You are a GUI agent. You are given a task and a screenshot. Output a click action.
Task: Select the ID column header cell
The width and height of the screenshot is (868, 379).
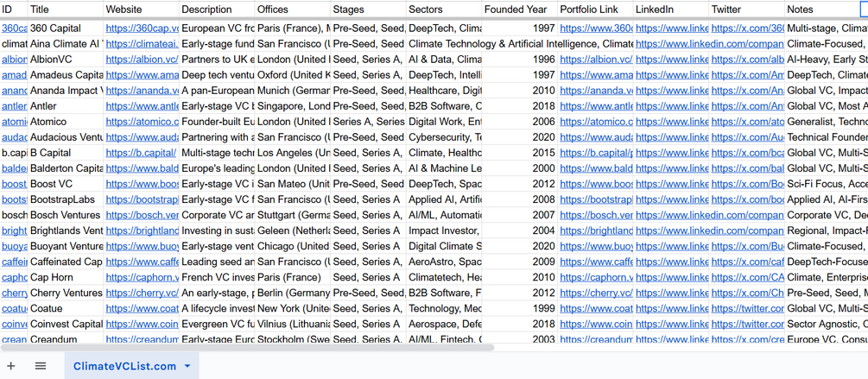(14, 9)
